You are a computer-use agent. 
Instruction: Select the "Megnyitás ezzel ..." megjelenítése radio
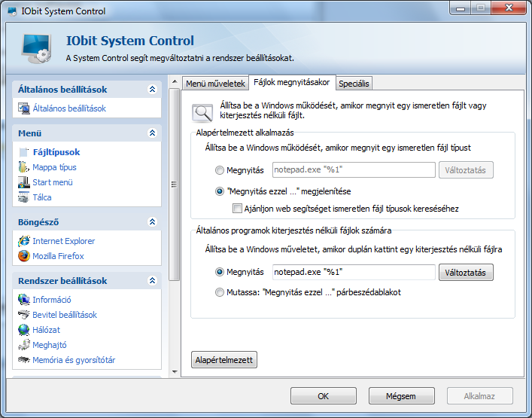(220, 191)
